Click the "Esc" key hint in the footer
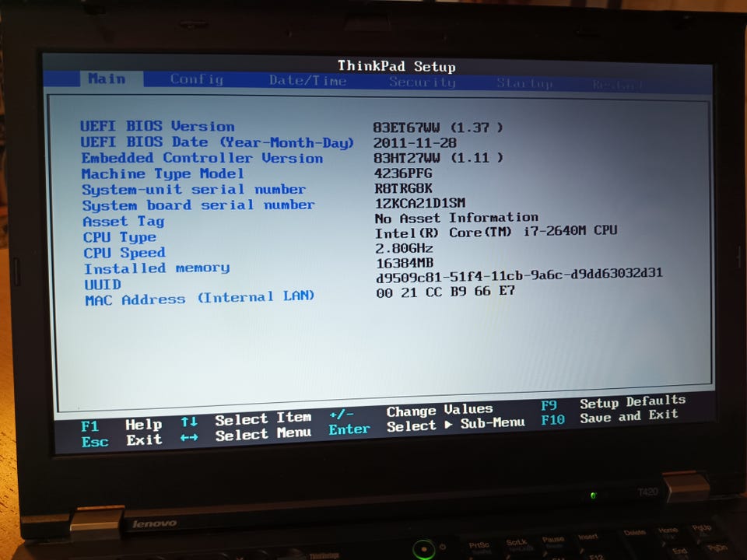 (x=95, y=442)
